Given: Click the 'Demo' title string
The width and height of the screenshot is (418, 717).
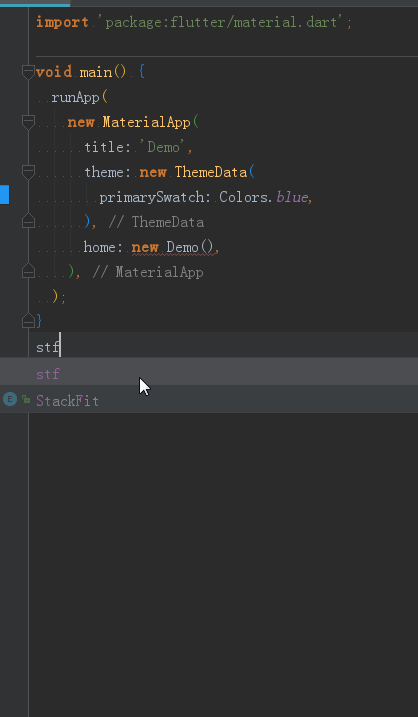Looking at the screenshot, I should click(x=164, y=147).
